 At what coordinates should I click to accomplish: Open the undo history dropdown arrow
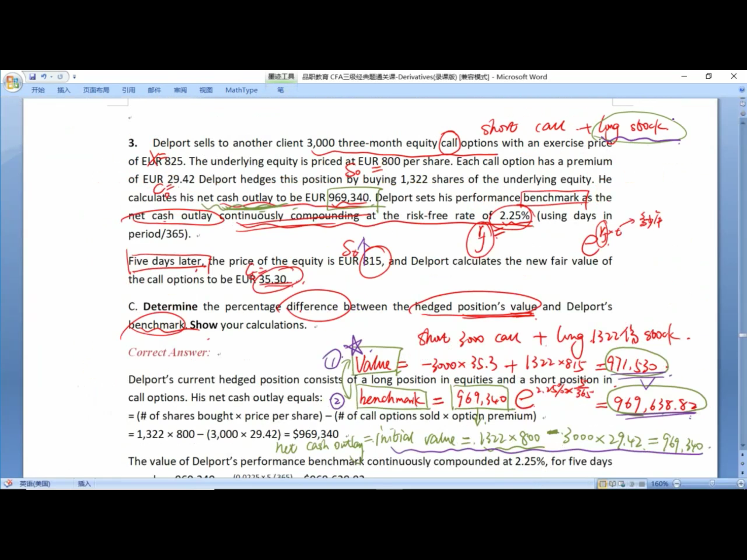(51, 77)
